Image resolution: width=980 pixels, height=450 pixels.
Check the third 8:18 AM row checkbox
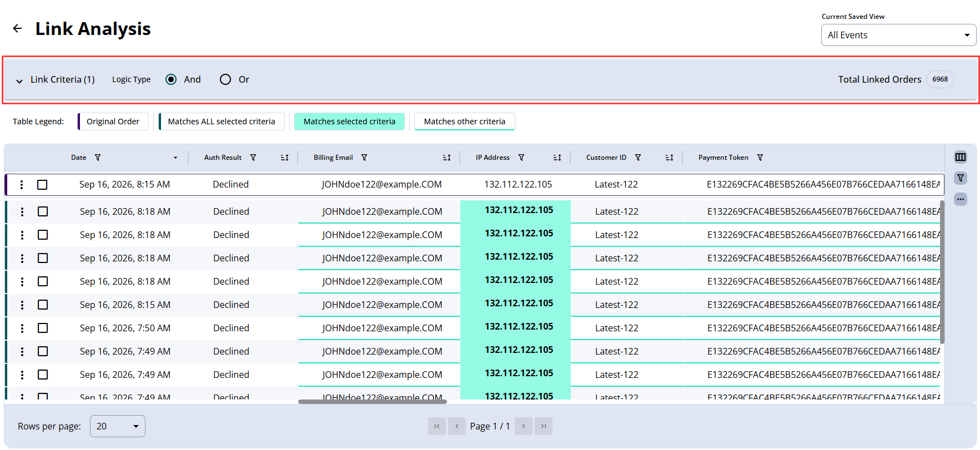tap(43, 258)
